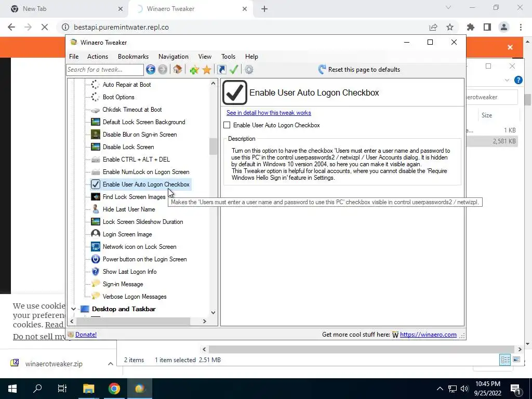Viewport: 532px width, 399px height.
Task: Select the Desktop and Taskbar category
Action: 124,309
